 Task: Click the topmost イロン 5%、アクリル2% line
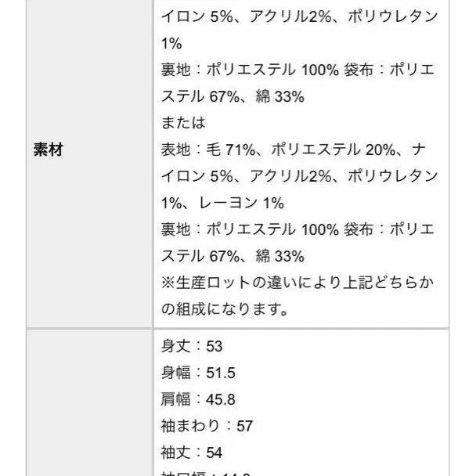[x=299, y=16]
